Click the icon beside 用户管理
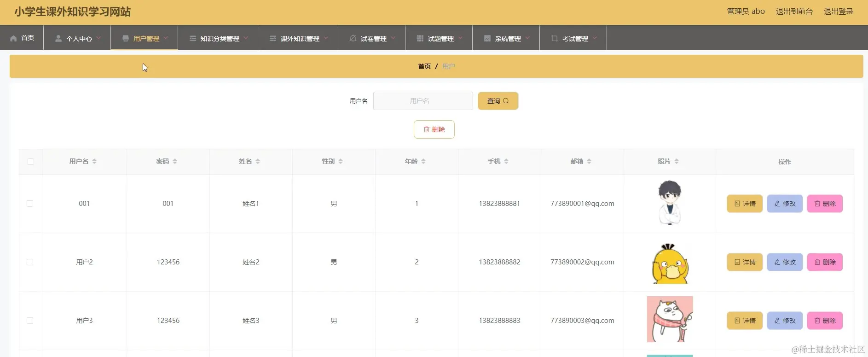Image resolution: width=868 pixels, height=357 pixels. pyautogui.click(x=126, y=38)
